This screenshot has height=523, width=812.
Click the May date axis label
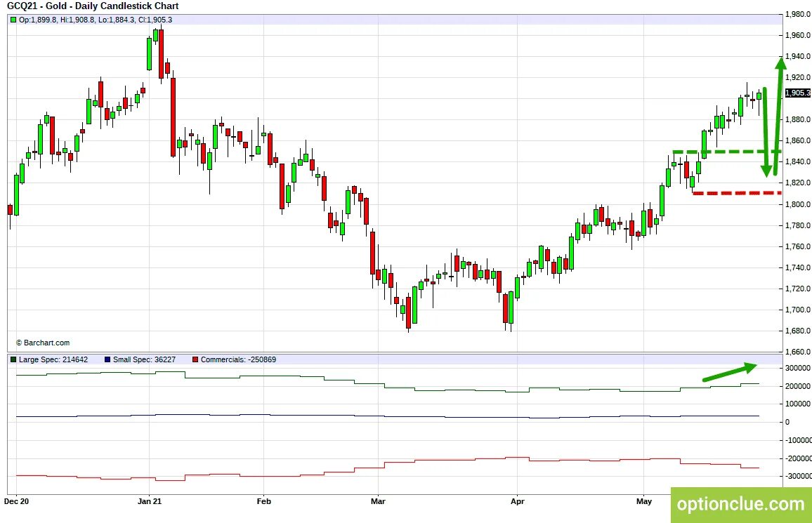point(643,501)
